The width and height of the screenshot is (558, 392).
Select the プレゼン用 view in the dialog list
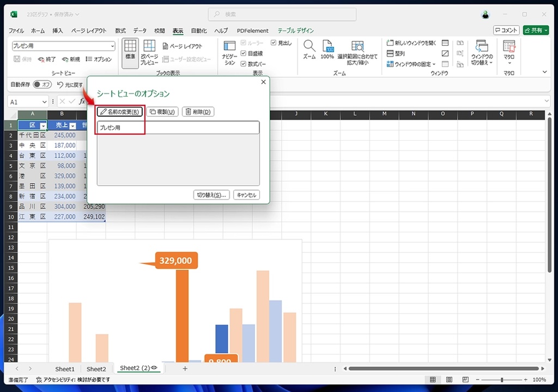178,128
